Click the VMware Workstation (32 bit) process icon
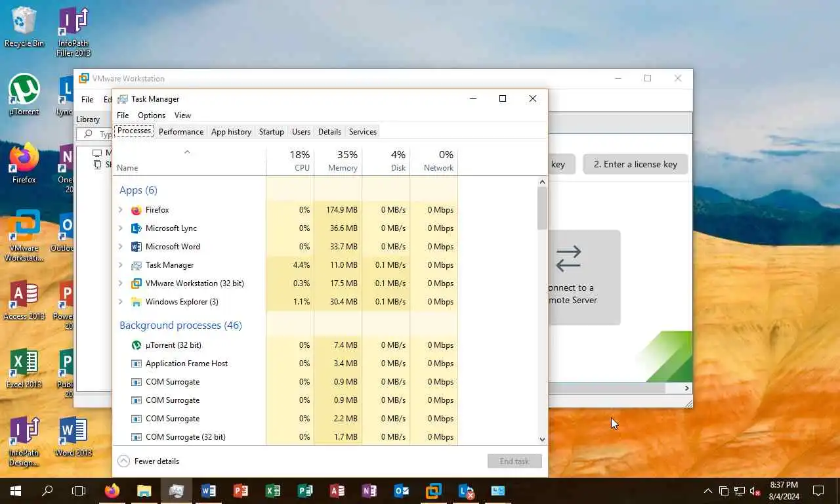 [136, 283]
